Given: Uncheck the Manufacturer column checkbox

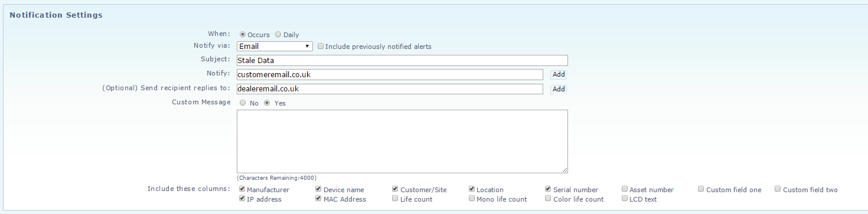Looking at the screenshot, I should pos(242,189).
